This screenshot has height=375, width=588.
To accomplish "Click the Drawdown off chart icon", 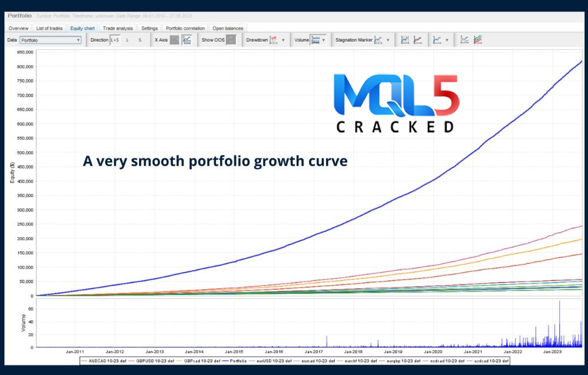I will click(x=274, y=40).
